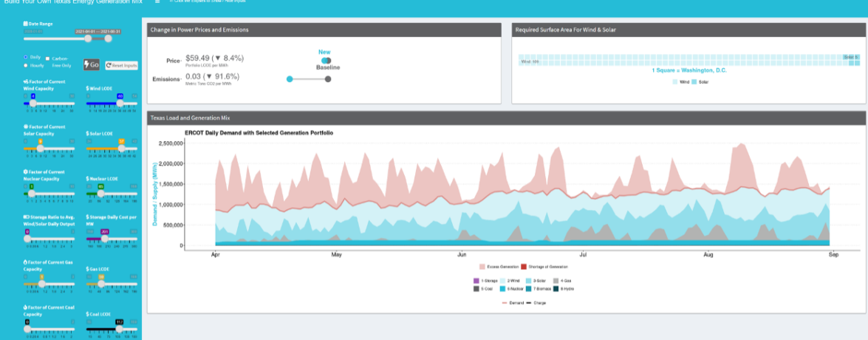Click the Nuclear legend swatch in chart

pos(501,288)
